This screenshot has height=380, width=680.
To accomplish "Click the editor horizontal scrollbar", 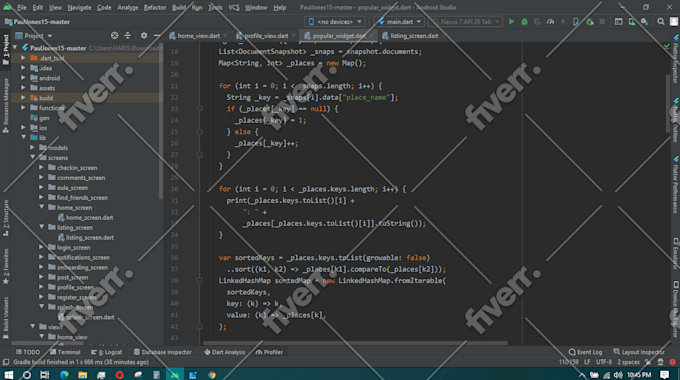I will tap(356, 343).
